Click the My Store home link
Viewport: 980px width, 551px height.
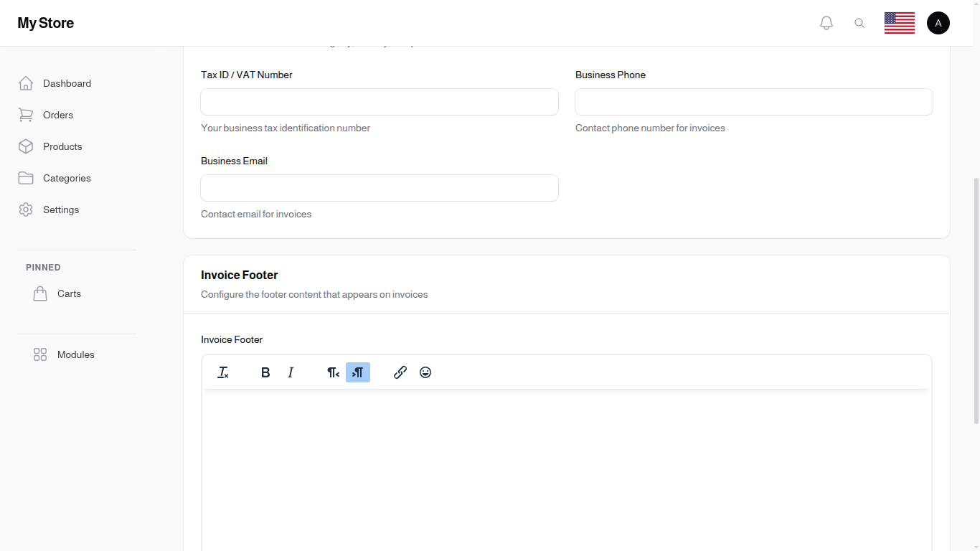pos(45,22)
